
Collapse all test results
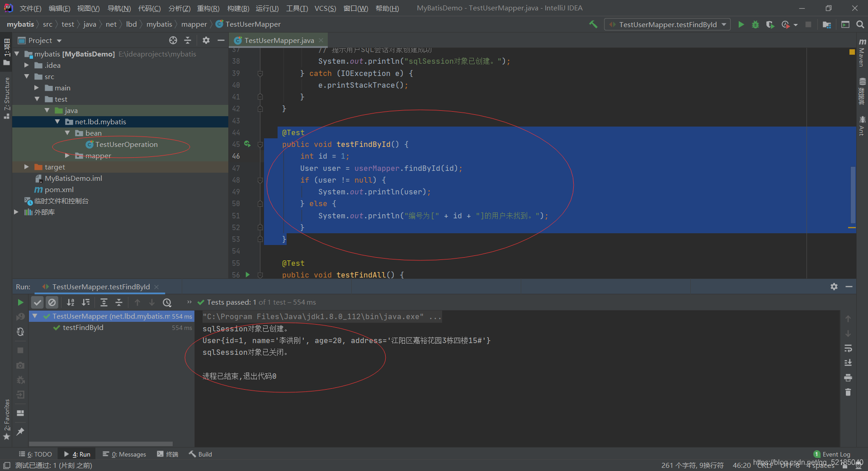point(119,302)
